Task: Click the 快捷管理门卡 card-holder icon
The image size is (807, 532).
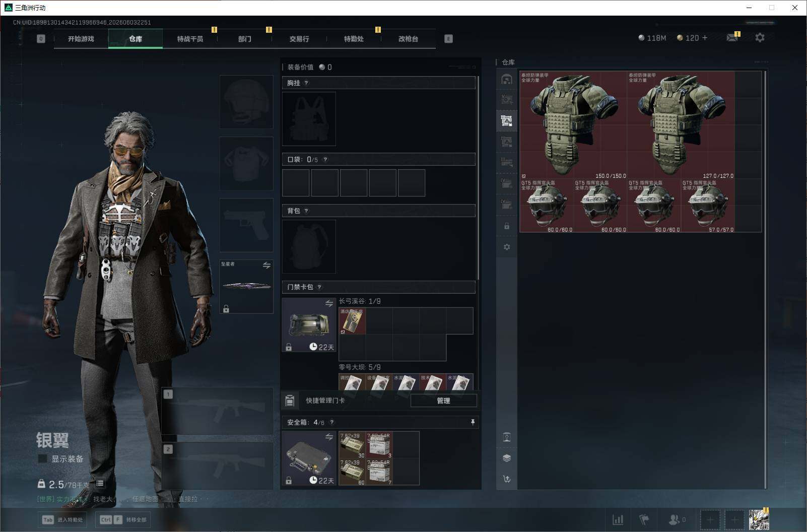Action: 290,401
